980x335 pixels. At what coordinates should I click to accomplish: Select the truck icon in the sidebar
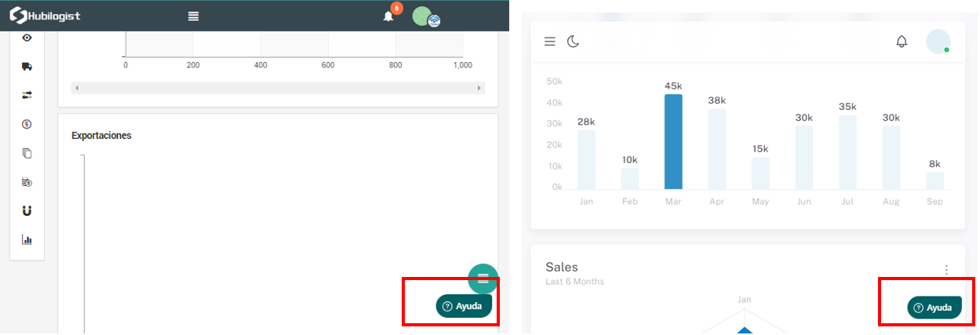(x=27, y=67)
